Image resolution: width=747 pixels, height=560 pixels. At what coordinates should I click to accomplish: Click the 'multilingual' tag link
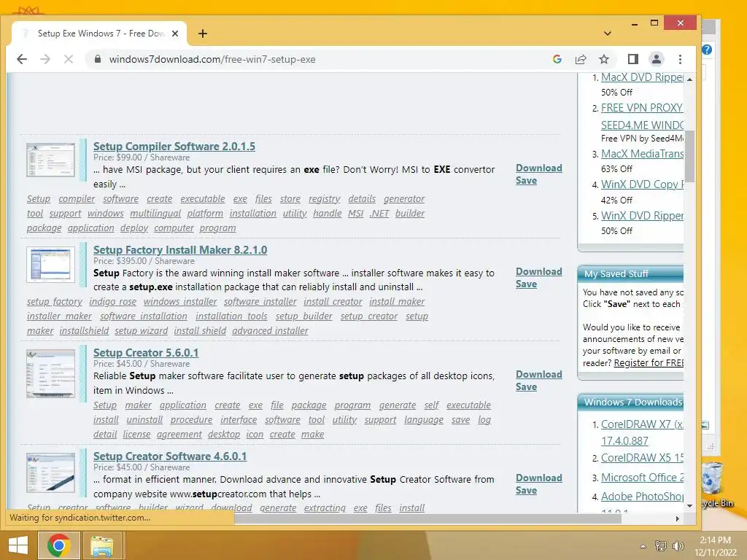155,214
